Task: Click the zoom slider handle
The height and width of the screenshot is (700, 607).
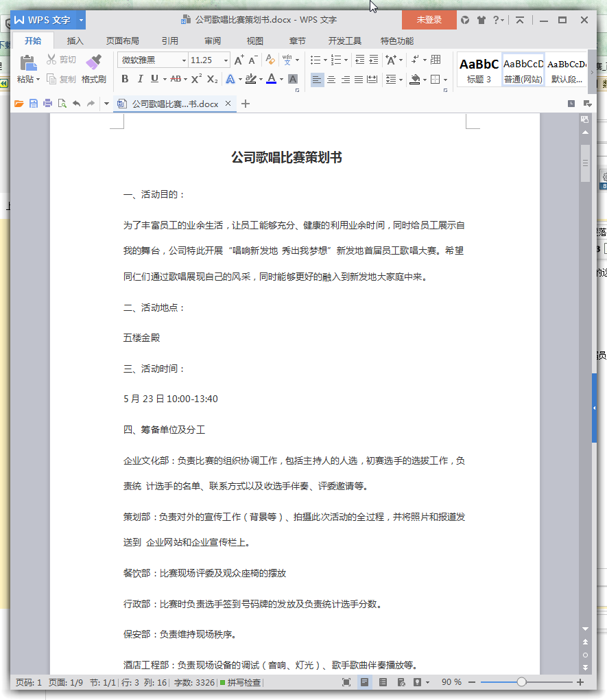Action: coord(521,682)
